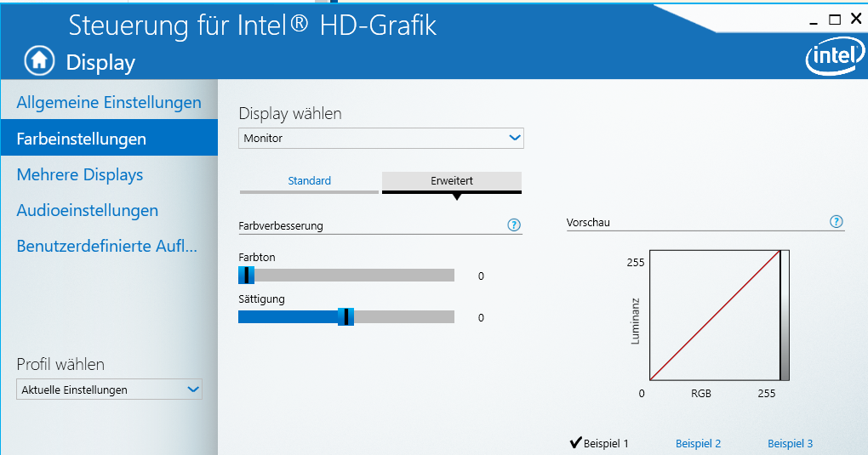Maximize the Intel HD-Grafik window

coord(835,19)
